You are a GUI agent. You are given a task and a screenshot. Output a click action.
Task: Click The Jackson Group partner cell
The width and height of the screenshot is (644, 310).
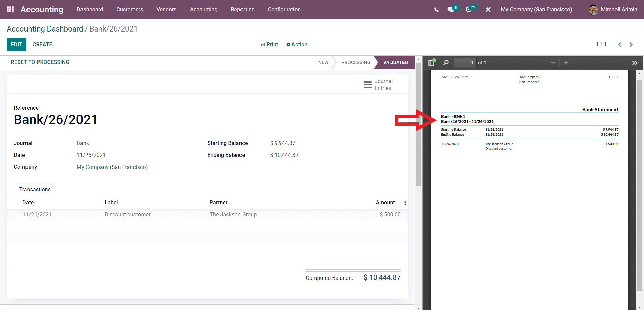click(233, 215)
